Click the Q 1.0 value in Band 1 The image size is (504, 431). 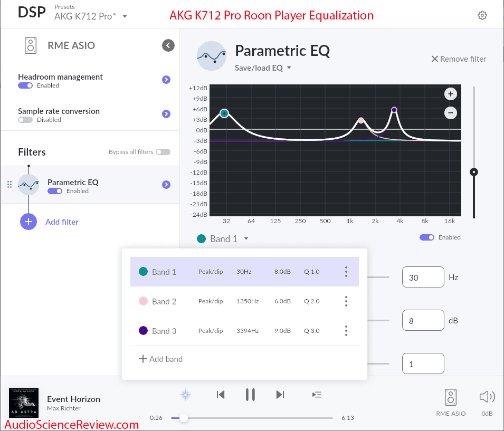click(x=312, y=272)
